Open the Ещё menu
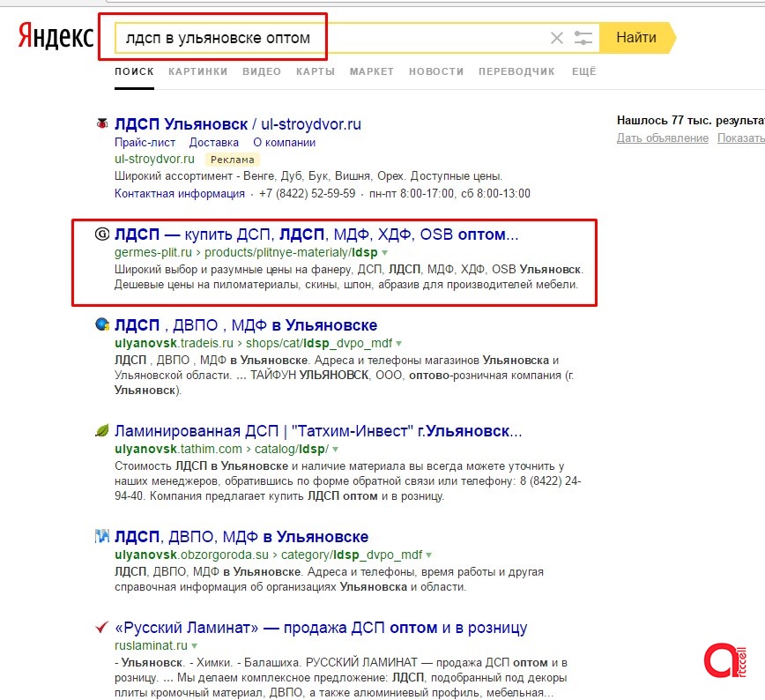 click(x=584, y=71)
